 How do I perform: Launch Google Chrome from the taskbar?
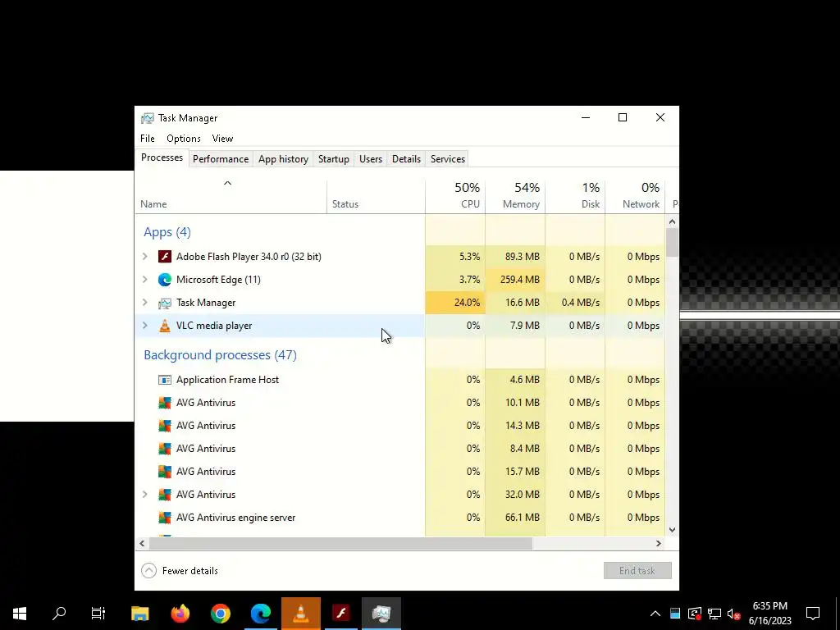(220, 614)
